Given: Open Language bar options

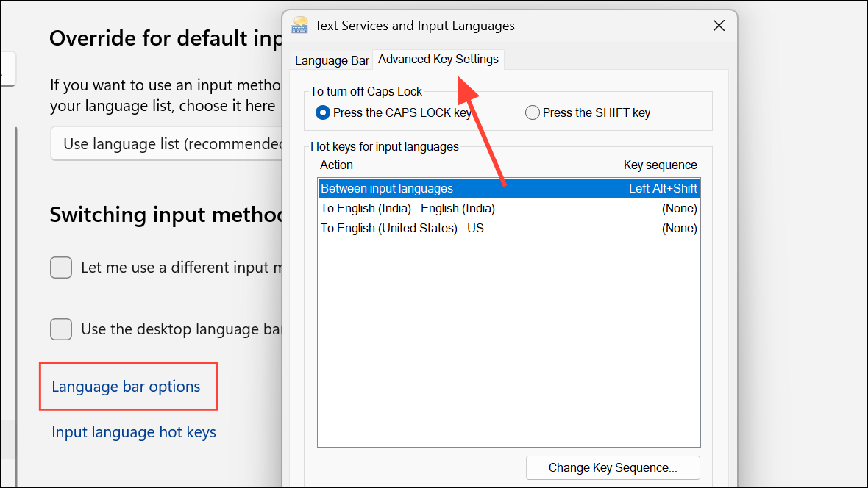Looking at the screenshot, I should coord(127,385).
